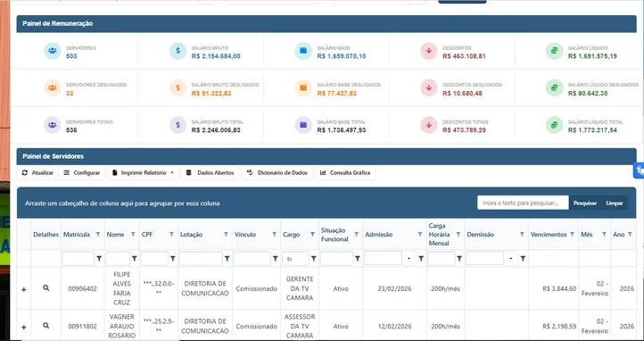Focus the grid search text field
This screenshot has width=644, height=341.
pyautogui.click(x=523, y=203)
